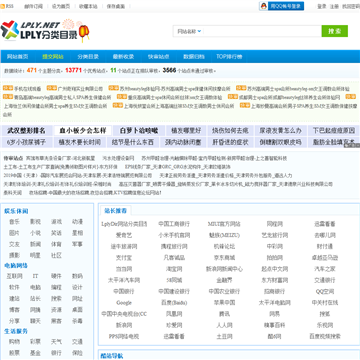
Task: Open the 分类目录 nav tab
Action: point(88,57)
